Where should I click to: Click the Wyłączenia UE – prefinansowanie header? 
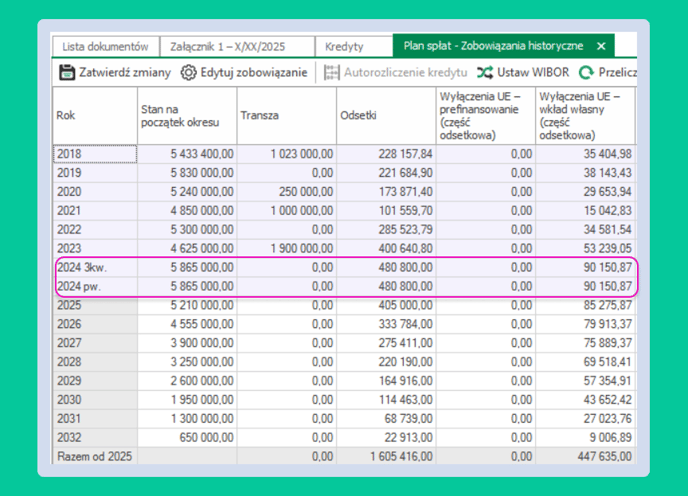pos(486,115)
